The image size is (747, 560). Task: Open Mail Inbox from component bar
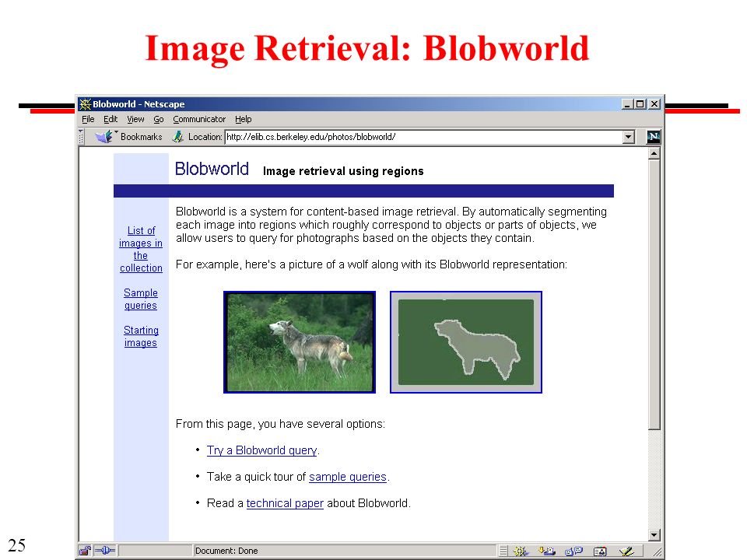pyautogui.click(x=547, y=551)
